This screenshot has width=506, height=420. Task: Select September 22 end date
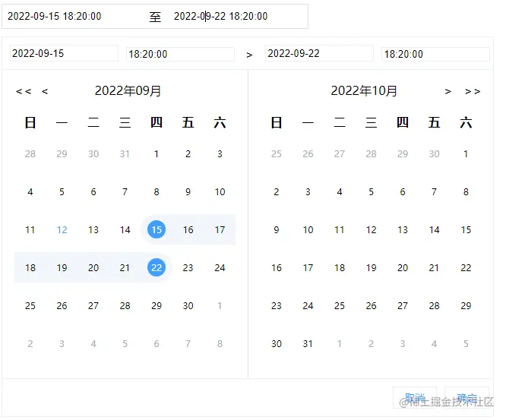[x=157, y=267]
